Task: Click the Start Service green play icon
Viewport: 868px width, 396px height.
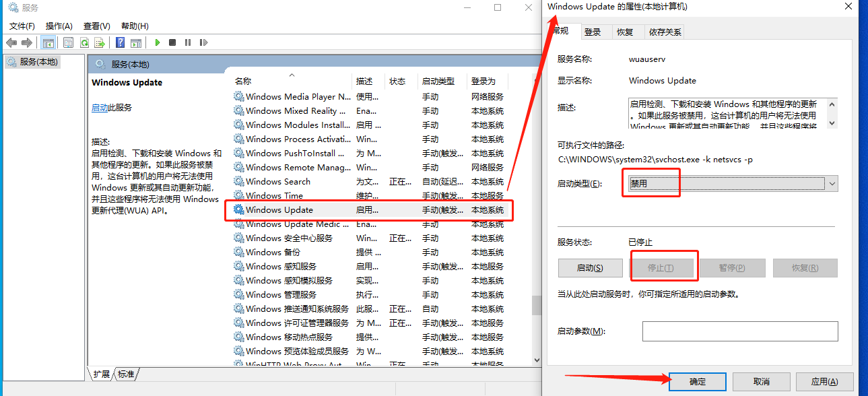Action: pos(158,42)
